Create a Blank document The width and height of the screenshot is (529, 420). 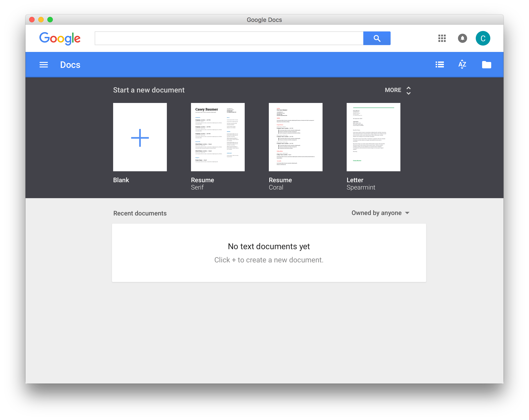click(140, 137)
